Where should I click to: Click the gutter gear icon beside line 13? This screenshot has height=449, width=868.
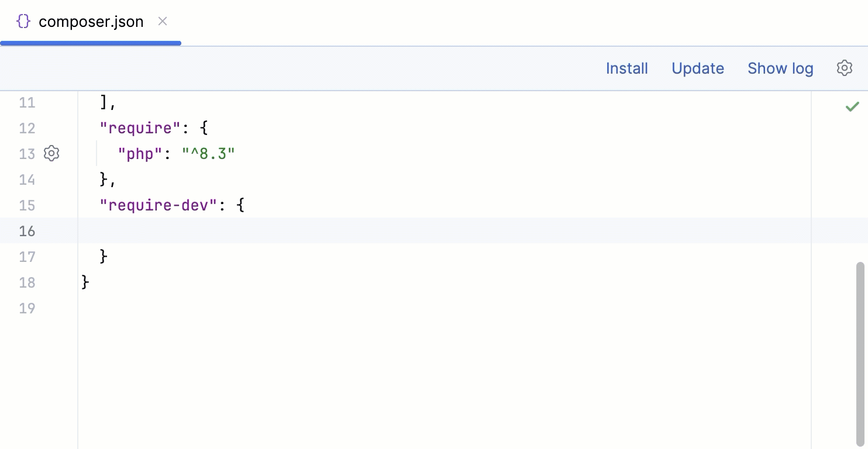coord(51,153)
